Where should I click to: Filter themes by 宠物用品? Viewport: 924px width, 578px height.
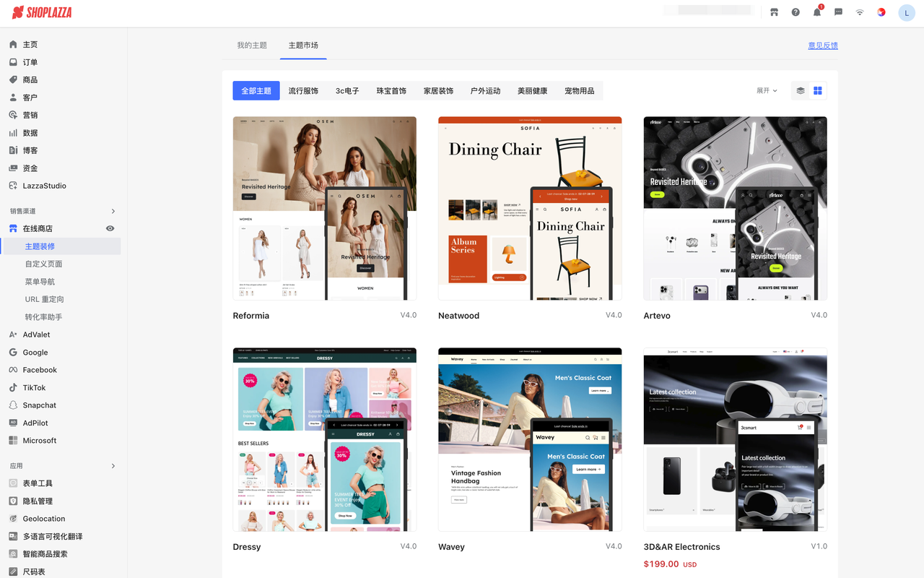point(580,91)
